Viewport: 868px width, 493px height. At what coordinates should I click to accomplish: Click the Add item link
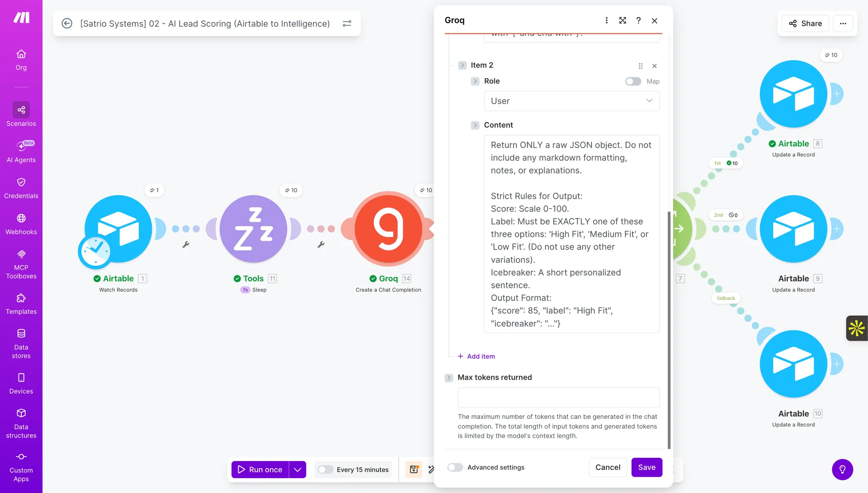(476, 356)
